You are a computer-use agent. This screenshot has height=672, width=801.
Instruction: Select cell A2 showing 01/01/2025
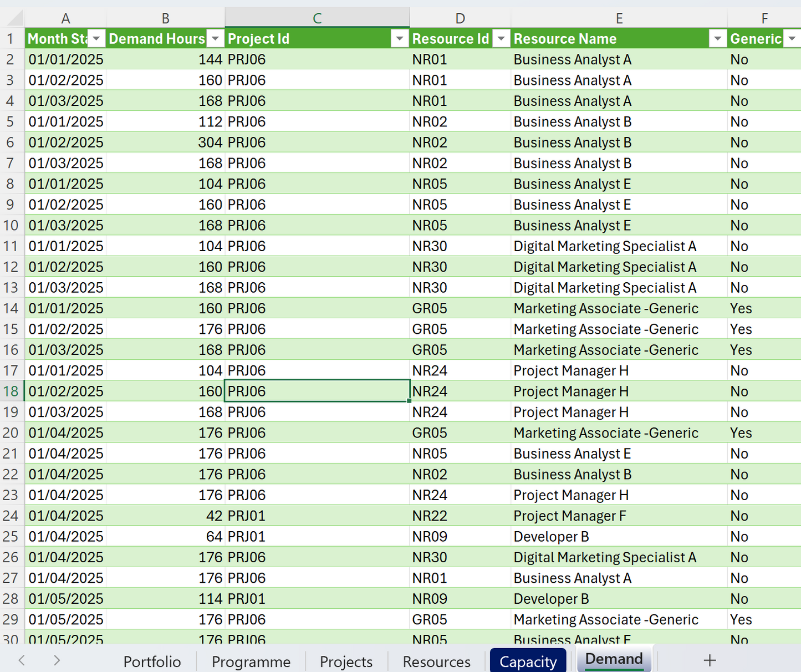click(x=66, y=59)
